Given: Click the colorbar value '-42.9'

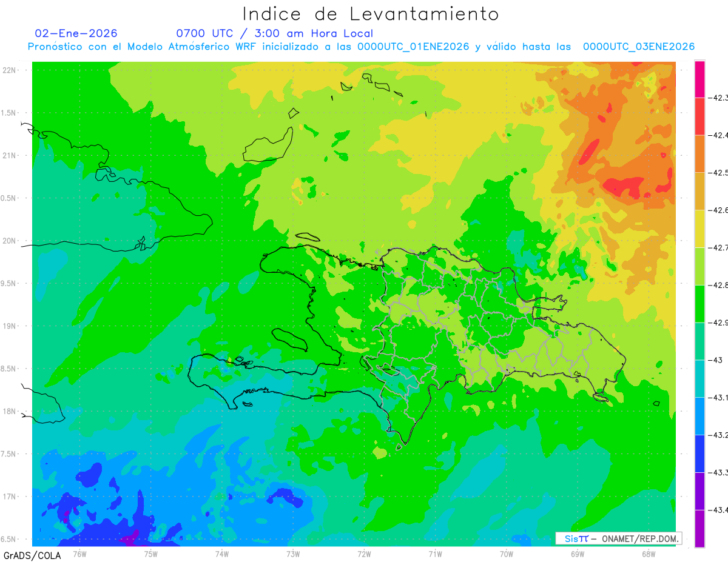Looking at the screenshot, I should (719, 323).
